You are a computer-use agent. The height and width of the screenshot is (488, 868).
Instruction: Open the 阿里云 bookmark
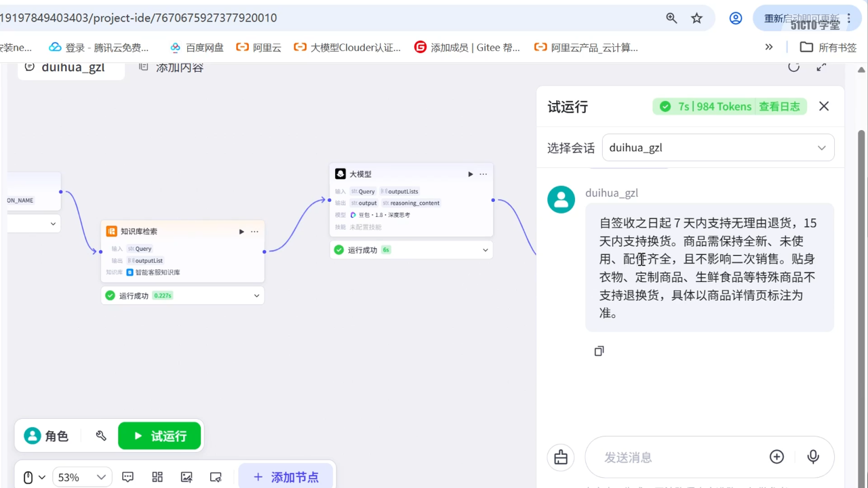click(x=258, y=47)
